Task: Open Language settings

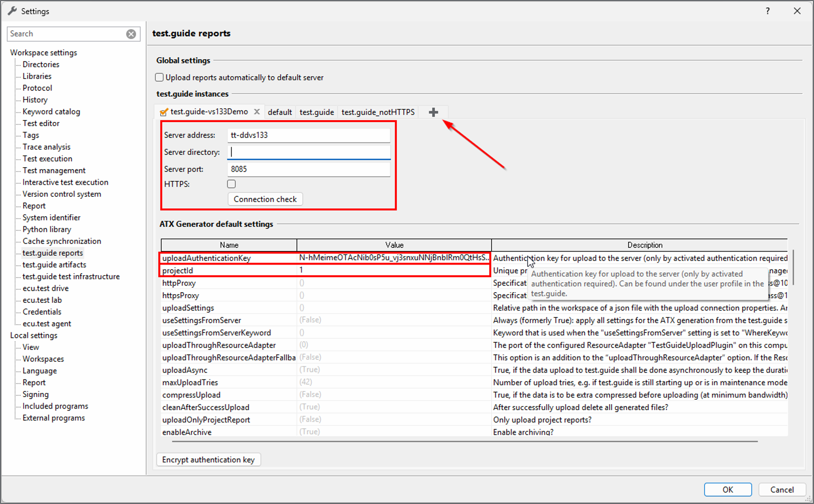Action: tap(40, 371)
